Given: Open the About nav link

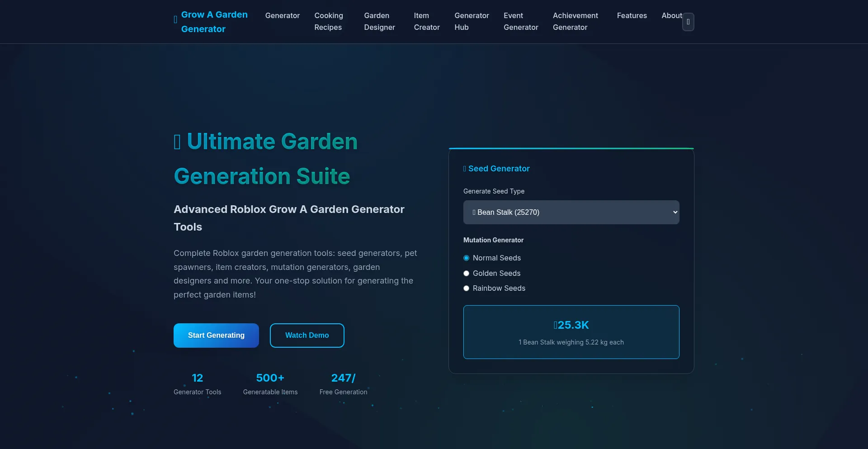Looking at the screenshot, I should point(671,16).
